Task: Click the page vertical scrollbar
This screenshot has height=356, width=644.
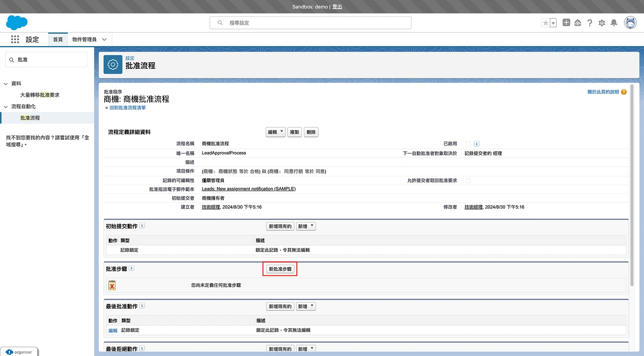Action: coord(632,185)
